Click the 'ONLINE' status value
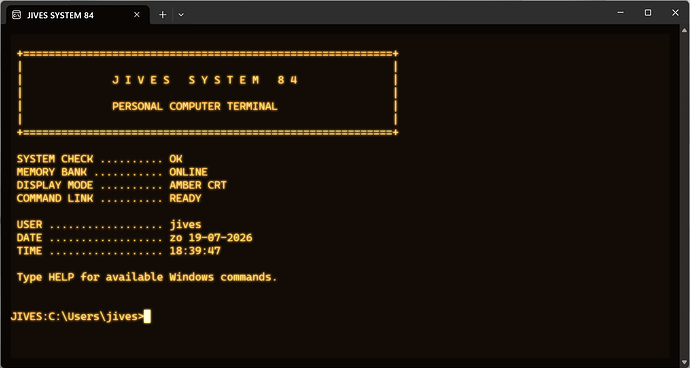Viewport: 690px width, 368px height. pos(188,172)
